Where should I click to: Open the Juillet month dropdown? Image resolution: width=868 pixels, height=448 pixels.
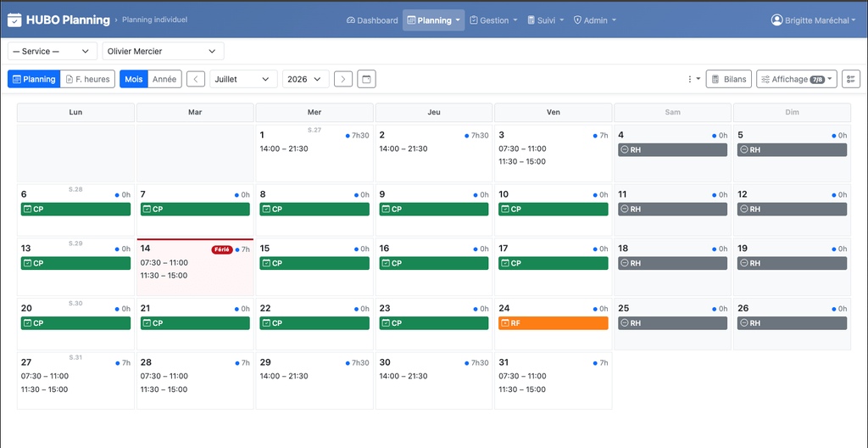click(243, 79)
